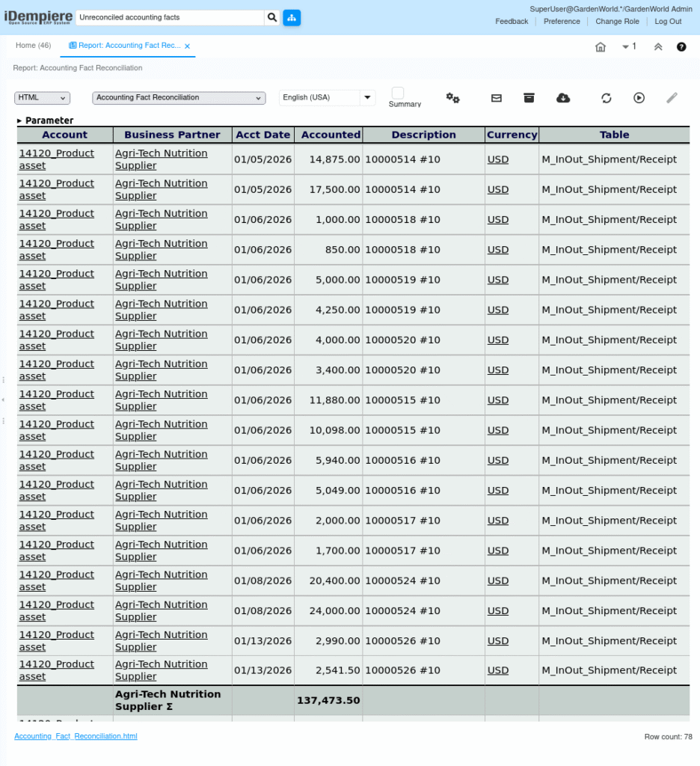The width and height of the screenshot is (700, 766).
Task: Select the Report: Accounting Fact Rec... tab
Action: click(129, 46)
